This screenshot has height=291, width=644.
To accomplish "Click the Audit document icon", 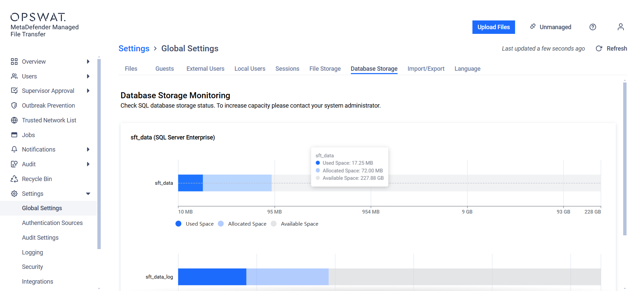I will click(14, 164).
